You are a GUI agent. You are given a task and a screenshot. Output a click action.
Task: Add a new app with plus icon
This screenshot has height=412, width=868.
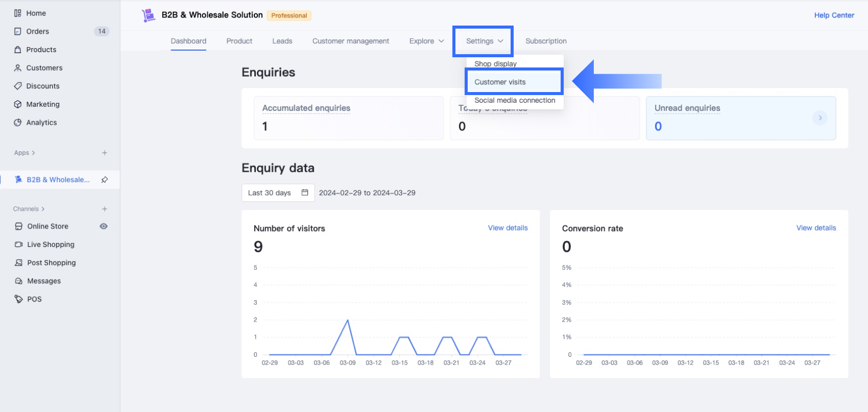(x=105, y=153)
